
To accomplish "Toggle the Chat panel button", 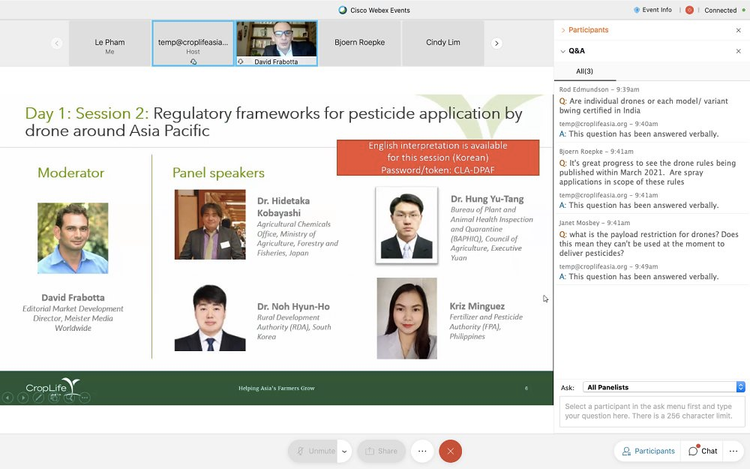I will (x=703, y=451).
